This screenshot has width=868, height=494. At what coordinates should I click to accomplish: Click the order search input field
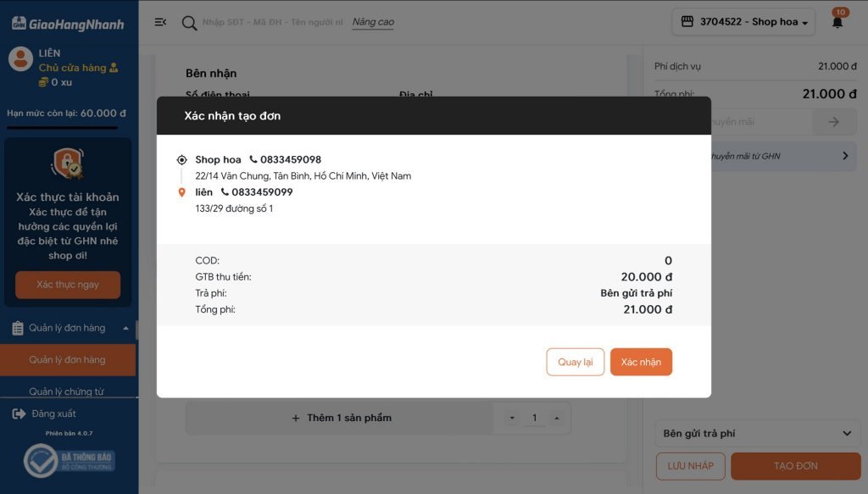click(x=271, y=23)
